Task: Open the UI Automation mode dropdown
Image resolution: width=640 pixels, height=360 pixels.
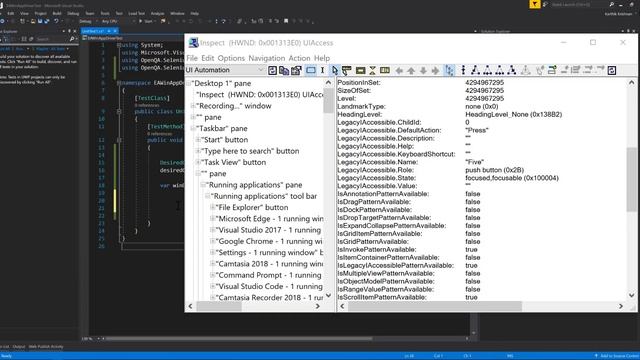Action: [225, 70]
